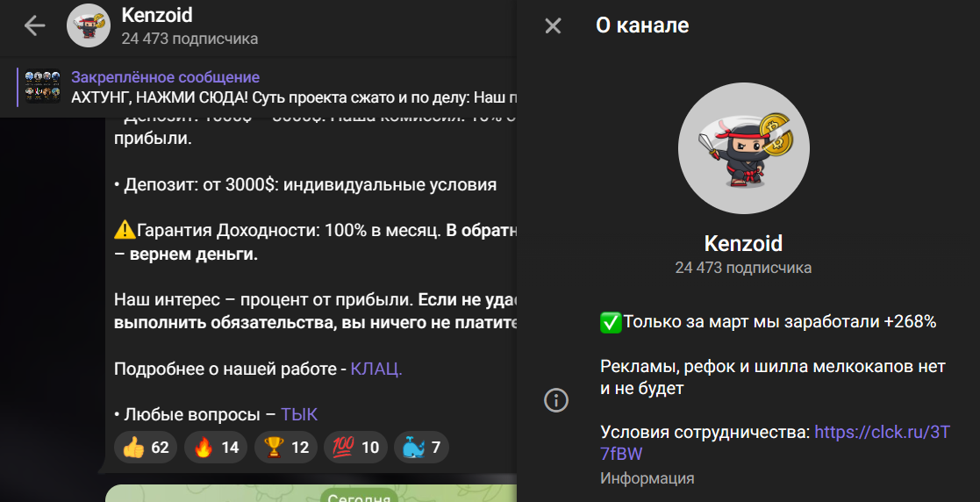
Task: Click the info circle icon
Action: (556, 400)
